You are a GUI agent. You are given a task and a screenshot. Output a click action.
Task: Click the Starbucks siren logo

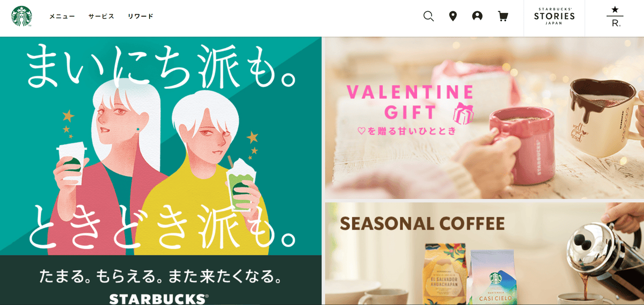(x=21, y=16)
